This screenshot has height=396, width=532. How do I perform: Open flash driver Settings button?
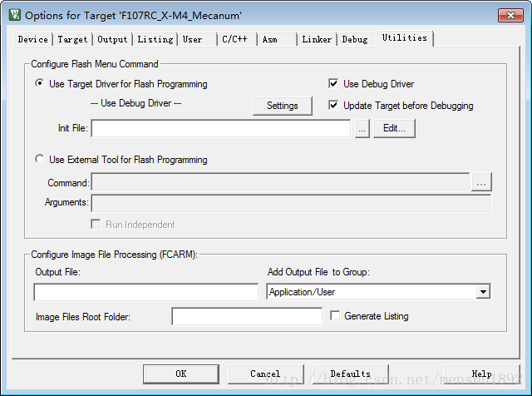283,106
